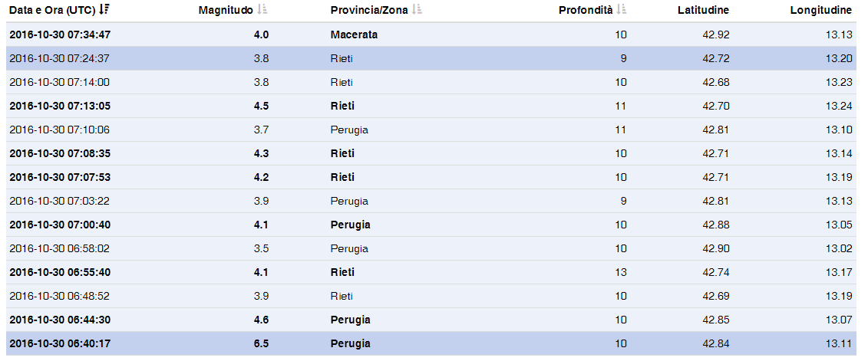Open the 07:13:05 magnitude 4.5 event

click(60, 106)
